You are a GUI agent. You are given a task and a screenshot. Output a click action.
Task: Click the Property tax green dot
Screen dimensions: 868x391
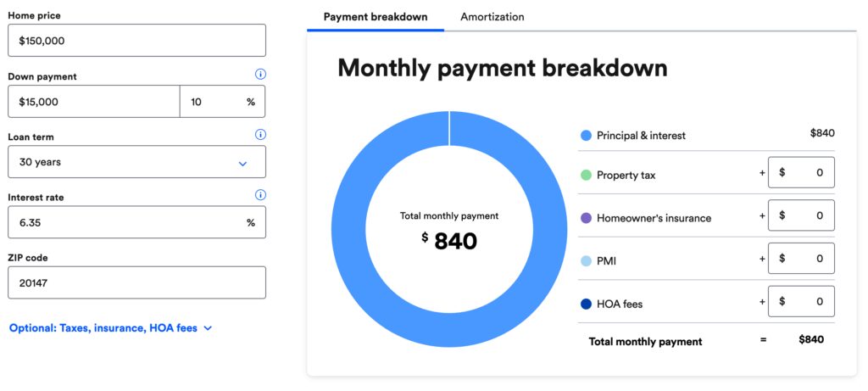[x=587, y=176]
